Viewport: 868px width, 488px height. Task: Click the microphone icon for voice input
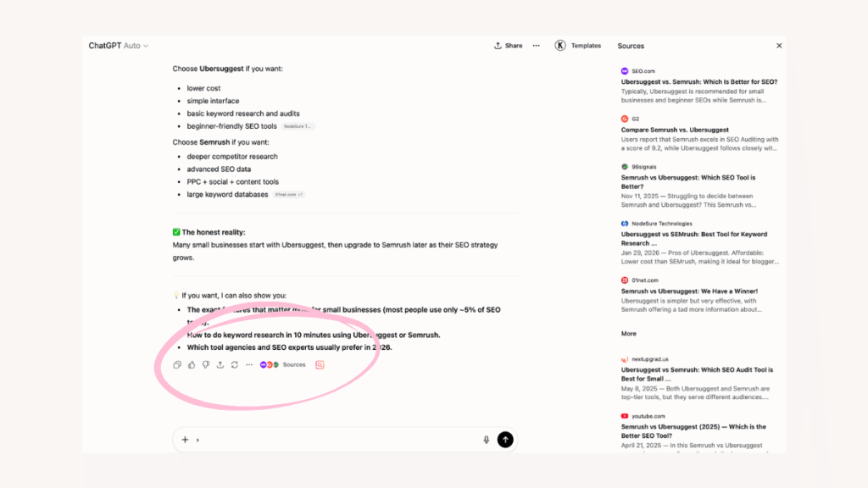click(x=486, y=440)
